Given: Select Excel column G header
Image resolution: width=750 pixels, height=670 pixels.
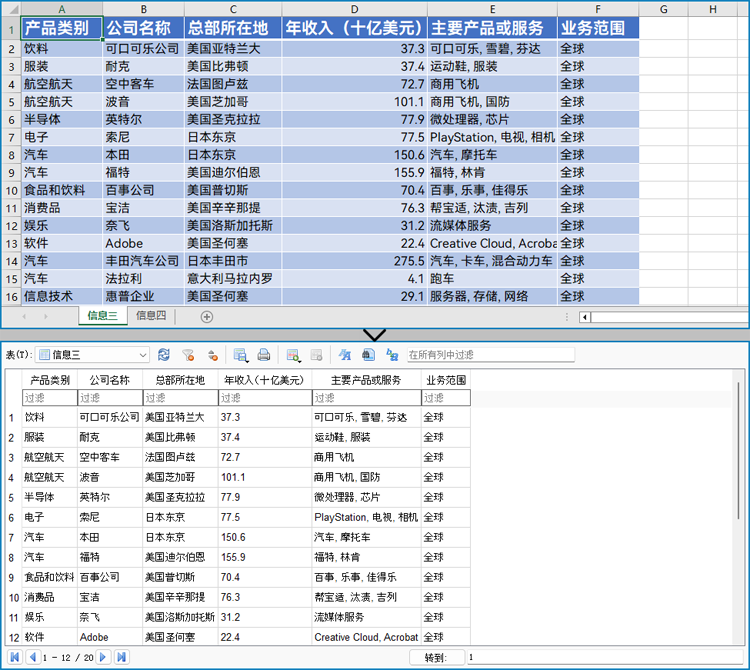Looking at the screenshot, I should tap(663, 9).
